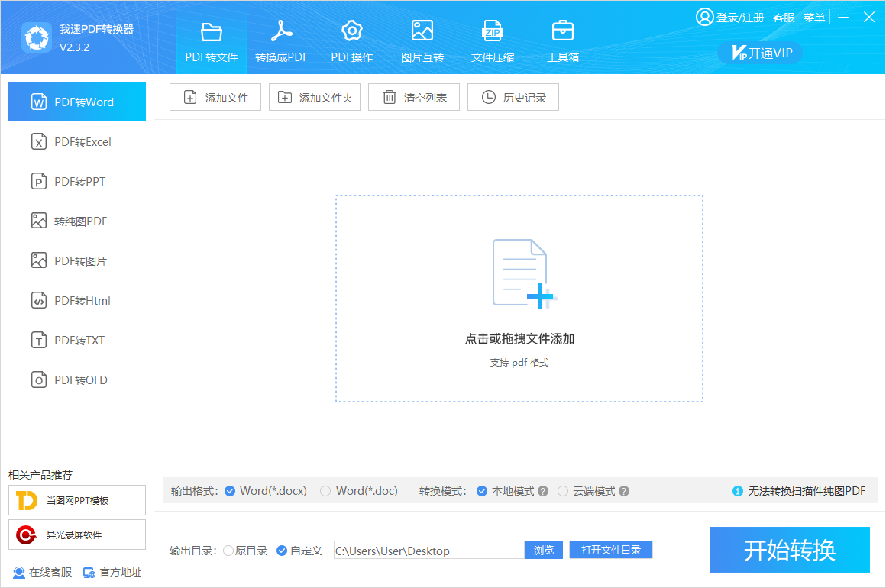Open the PDF操作 gear icon

pyautogui.click(x=351, y=31)
